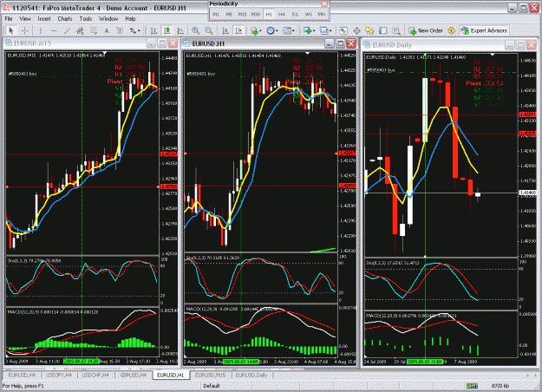
Task: Open the Help menu
Action: (x=130, y=19)
